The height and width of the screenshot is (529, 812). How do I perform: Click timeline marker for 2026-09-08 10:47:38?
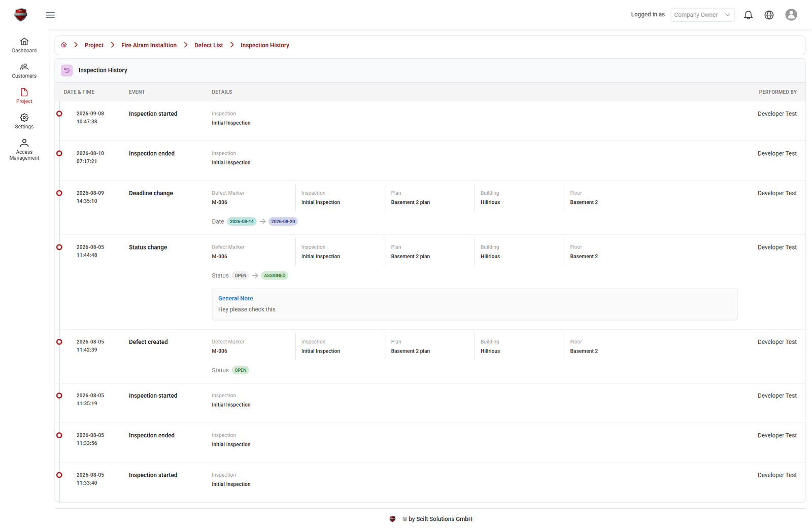click(x=59, y=114)
